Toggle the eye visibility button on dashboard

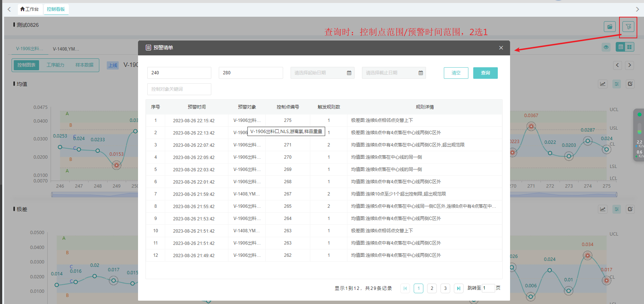pos(606,47)
